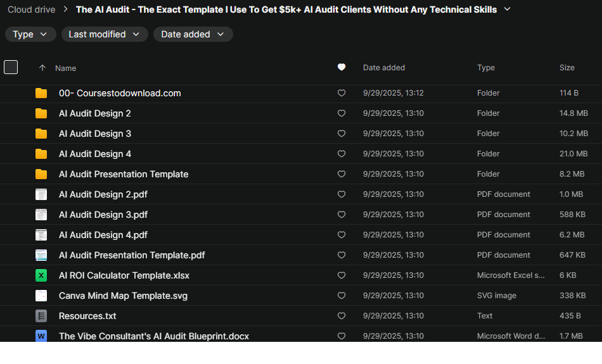The width and height of the screenshot is (602, 364).
Task: Click the Word icon for Vibe Consultant's Blueprint
Action: tap(41, 336)
